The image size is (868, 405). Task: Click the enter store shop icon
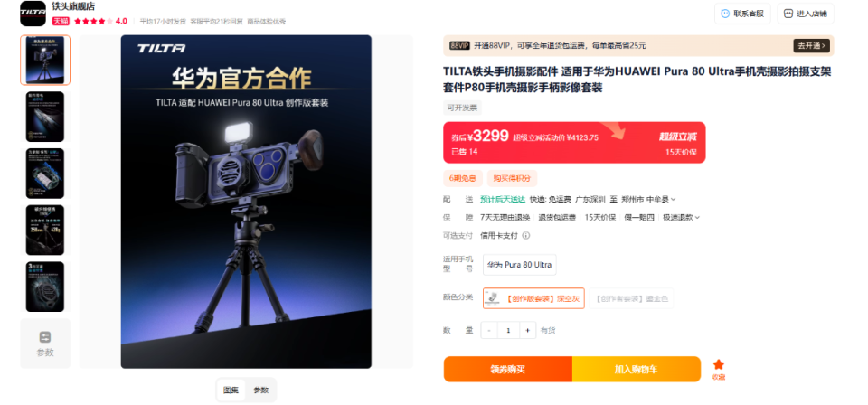click(788, 14)
